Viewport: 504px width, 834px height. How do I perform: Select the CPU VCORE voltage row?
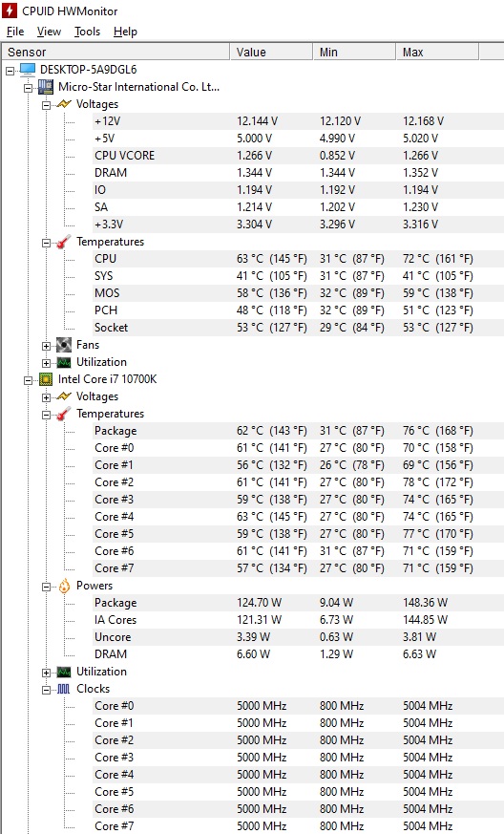click(298, 156)
